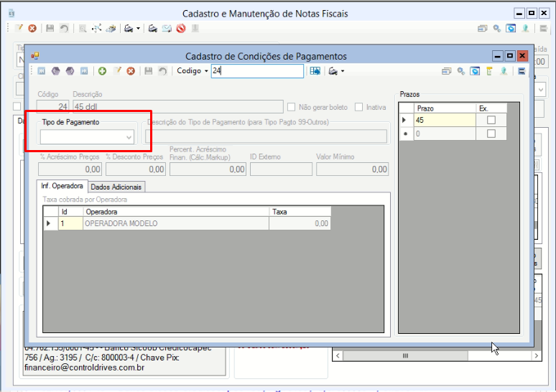Click network nodes icon in Notas Fiscais toolbar
This screenshot has width=556, height=392.
(x=96, y=28)
